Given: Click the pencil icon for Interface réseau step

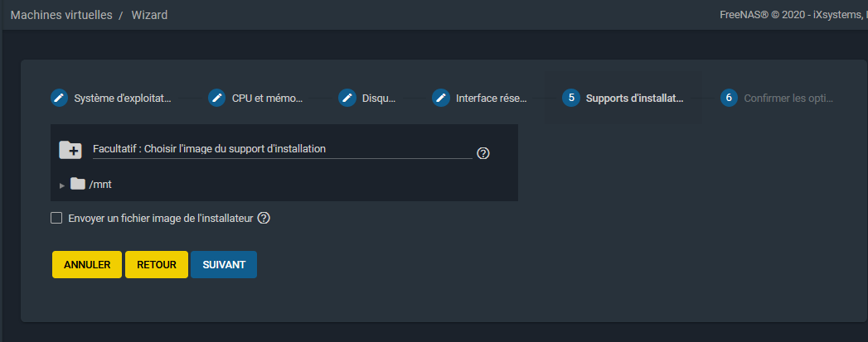Looking at the screenshot, I should coord(441,98).
